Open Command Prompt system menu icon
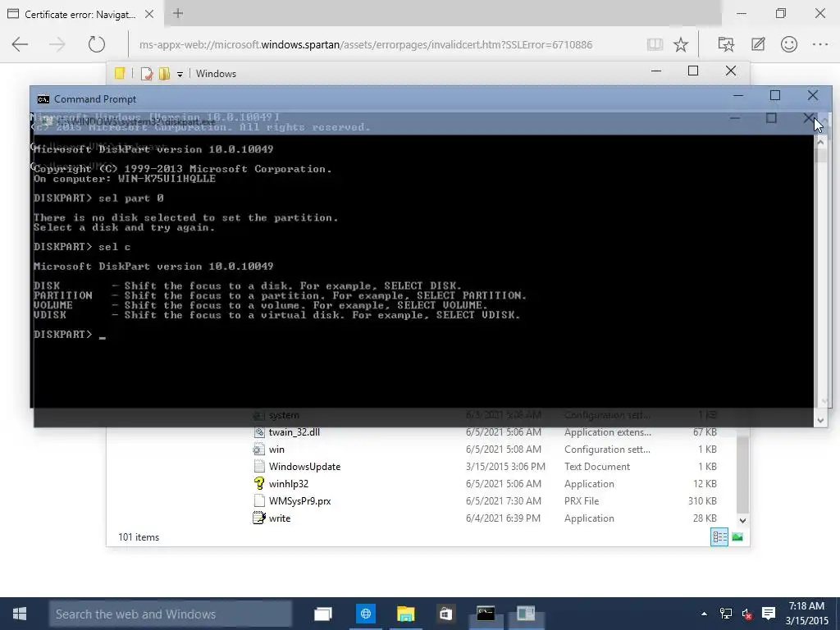The image size is (840, 630). click(43, 99)
